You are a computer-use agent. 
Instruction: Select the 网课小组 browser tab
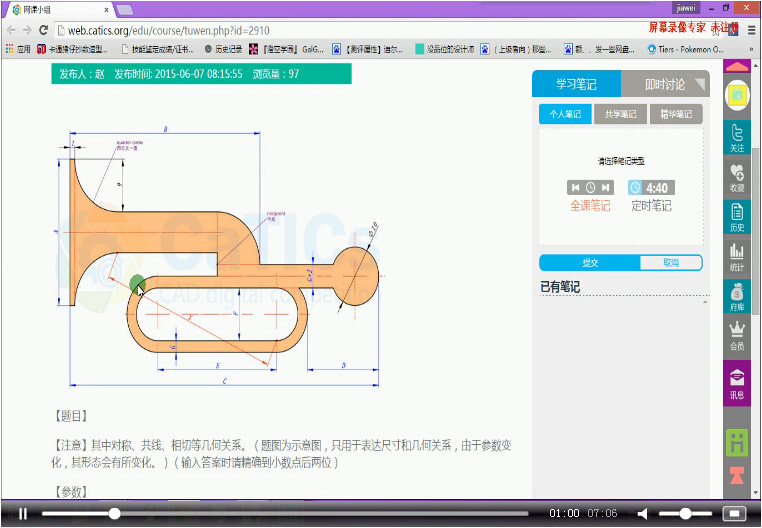[x=58, y=10]
